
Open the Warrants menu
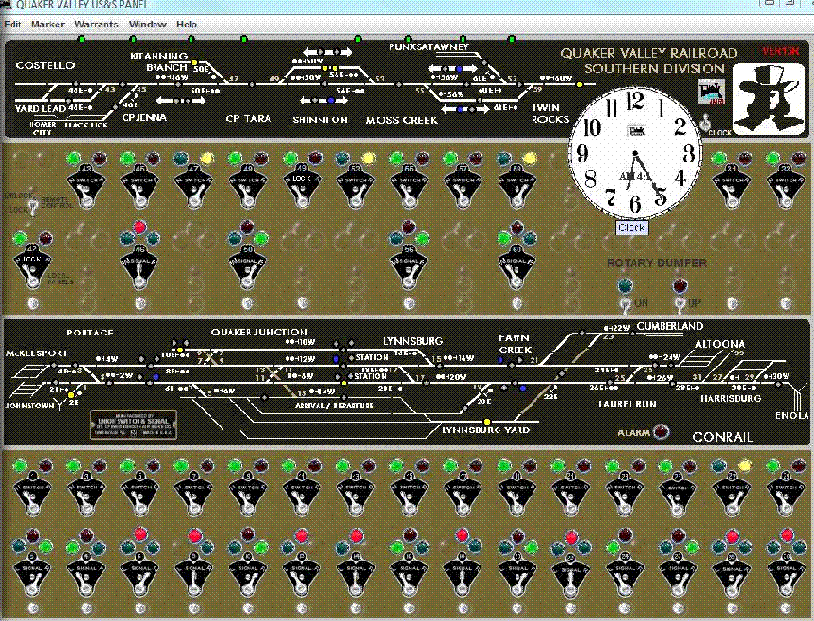point(96,24)
